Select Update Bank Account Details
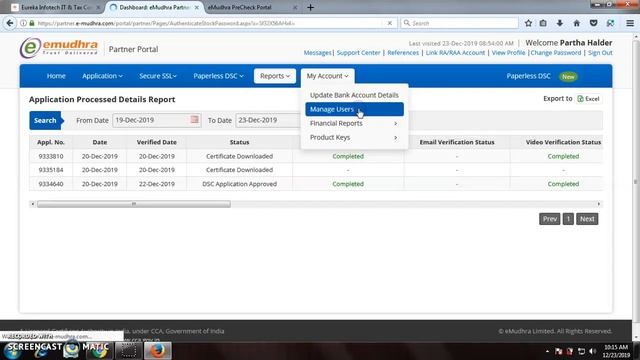This screenshot has height=360, width=640. (354, 95)
